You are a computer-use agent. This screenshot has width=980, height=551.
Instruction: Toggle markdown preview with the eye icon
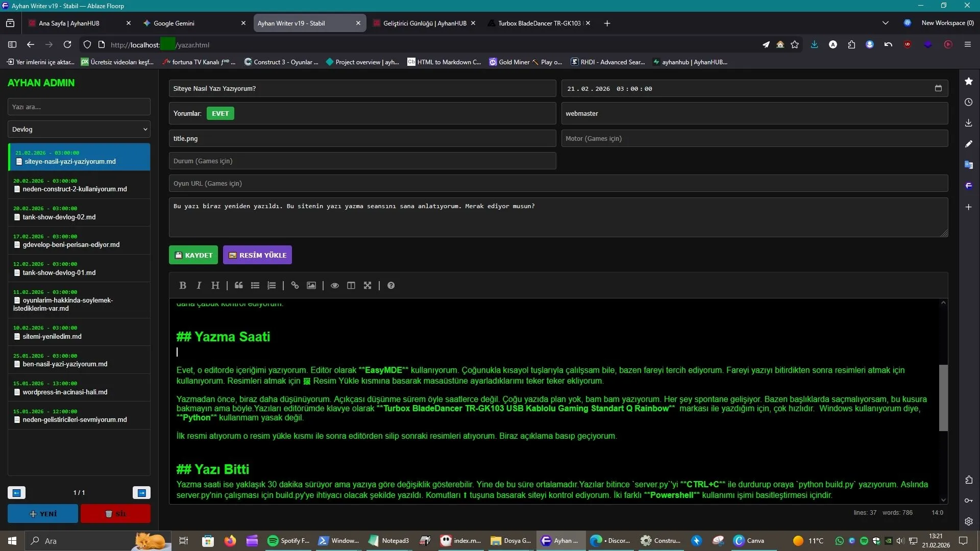[x=334, y=285]
